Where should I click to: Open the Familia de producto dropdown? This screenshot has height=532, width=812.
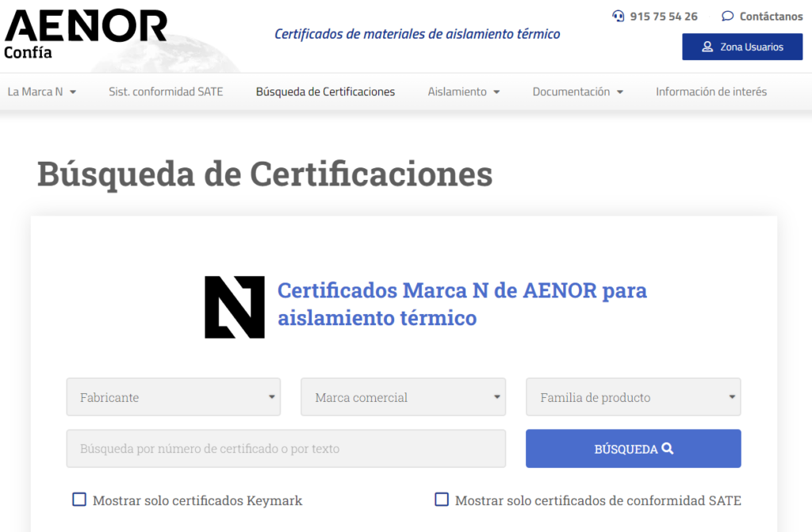point(634,396)
